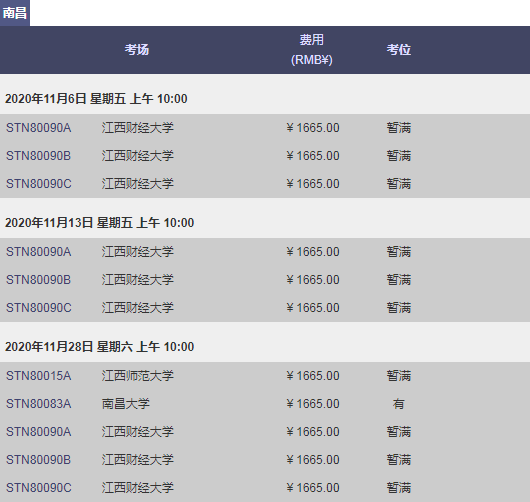Click 江西财经大学 in STN80090C row, November 13
The height and width of the screenshot is (502, 530).
(x=138, y=308)
